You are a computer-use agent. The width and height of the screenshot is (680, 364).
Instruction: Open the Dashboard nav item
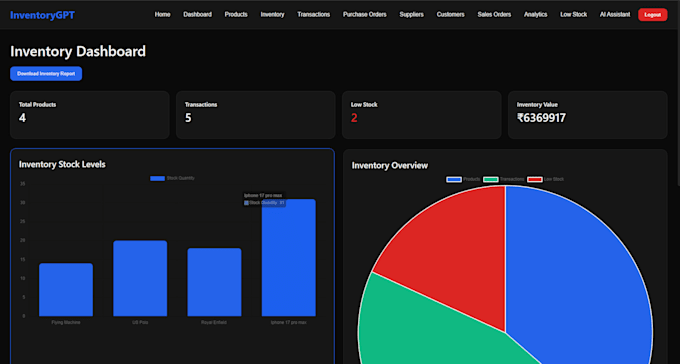[x=197, y=14]
